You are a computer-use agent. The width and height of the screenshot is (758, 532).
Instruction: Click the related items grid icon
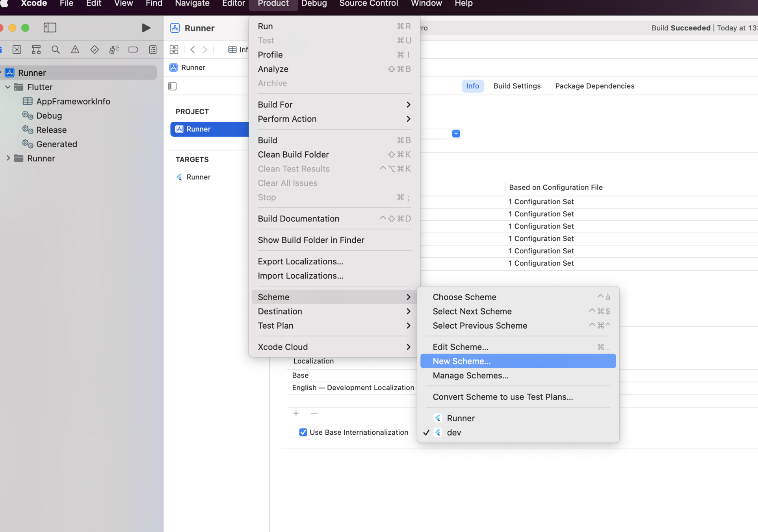pyautogui.click(x=174, y=50)
